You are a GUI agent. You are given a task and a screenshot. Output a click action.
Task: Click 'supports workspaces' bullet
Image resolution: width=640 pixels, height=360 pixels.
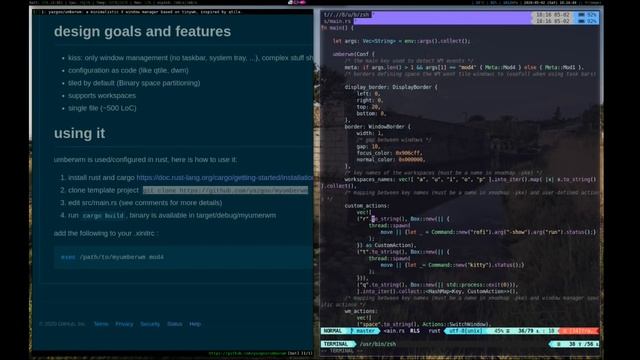pyautogui.click(x=102, y=96)
